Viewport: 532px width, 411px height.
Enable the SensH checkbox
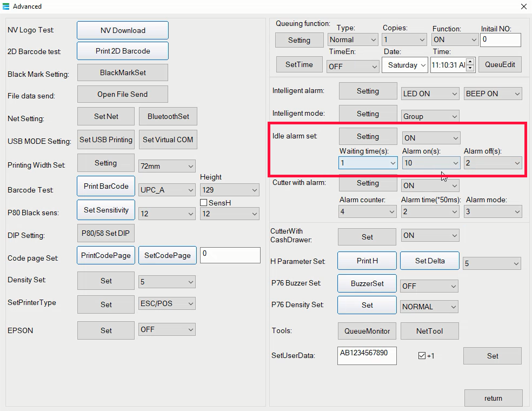coord(204,202)
